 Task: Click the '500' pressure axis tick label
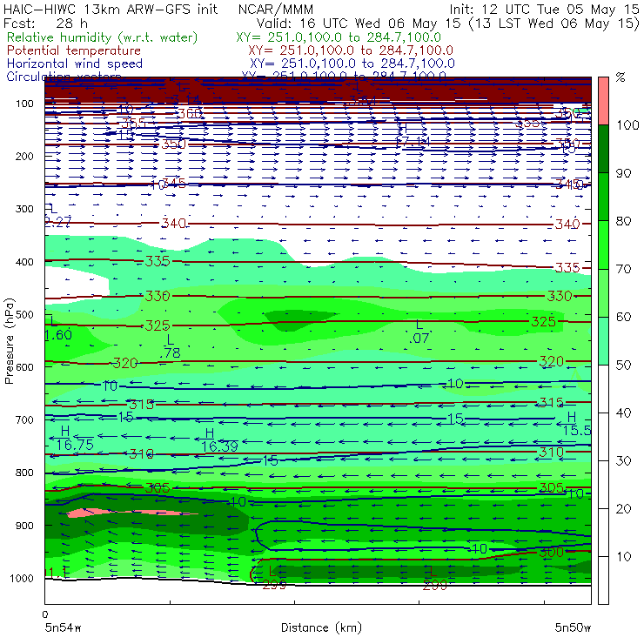tap(24, 315)
